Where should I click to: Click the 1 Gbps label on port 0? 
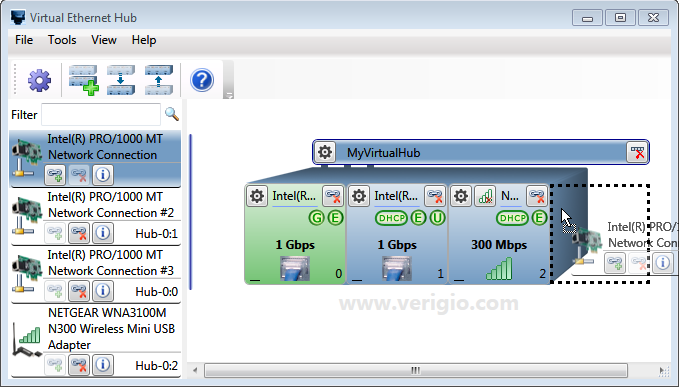(295, 245)
